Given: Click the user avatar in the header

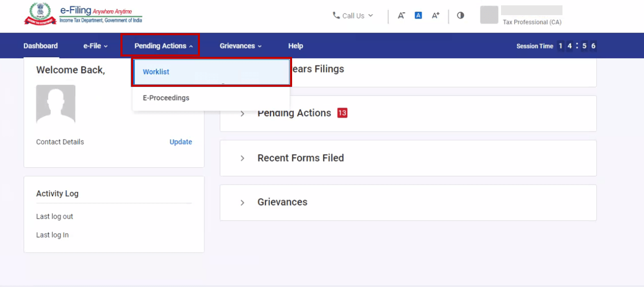Looking at the screenshot, I should click(489, 15).
